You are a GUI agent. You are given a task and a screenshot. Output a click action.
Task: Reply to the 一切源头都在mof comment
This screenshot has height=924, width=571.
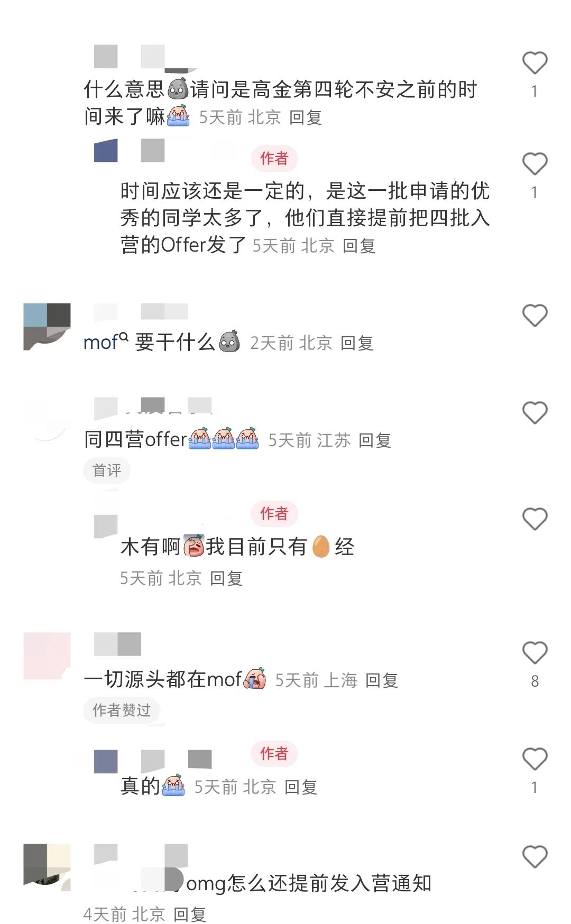click(382, 680)
